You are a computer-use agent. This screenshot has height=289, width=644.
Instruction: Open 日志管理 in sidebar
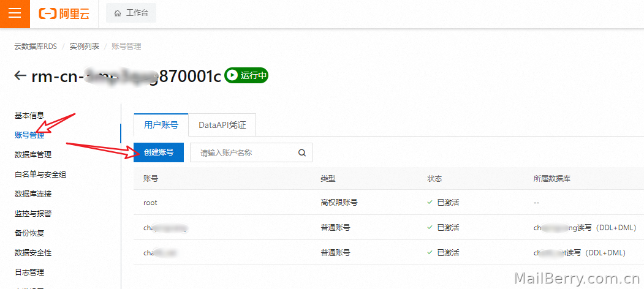tap(29, 272)
